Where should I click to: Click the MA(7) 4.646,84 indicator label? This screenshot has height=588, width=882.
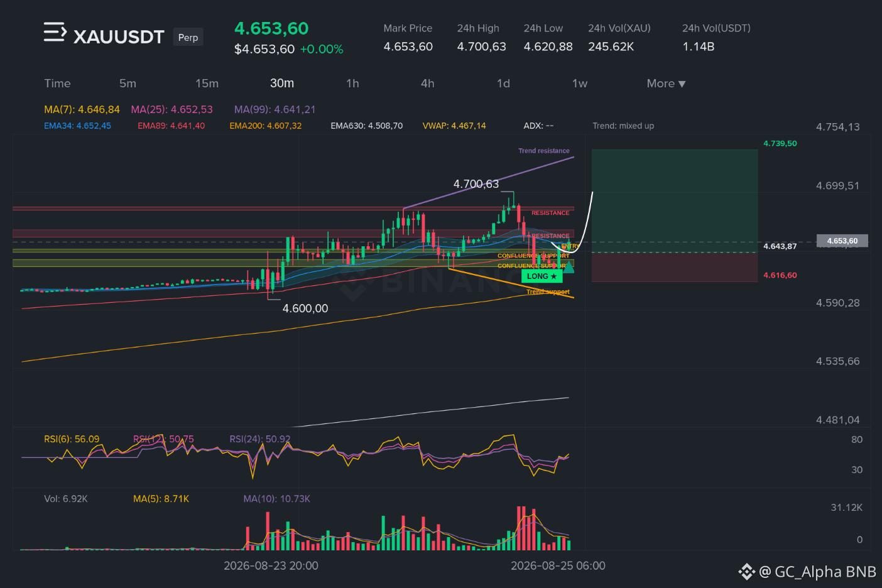click(82, 109)
